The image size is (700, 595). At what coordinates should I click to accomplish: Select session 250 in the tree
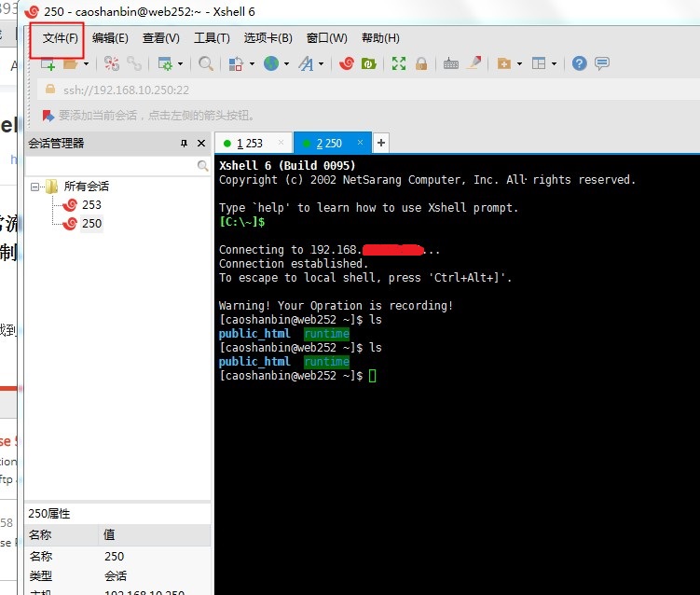click(x=91, y=223)
